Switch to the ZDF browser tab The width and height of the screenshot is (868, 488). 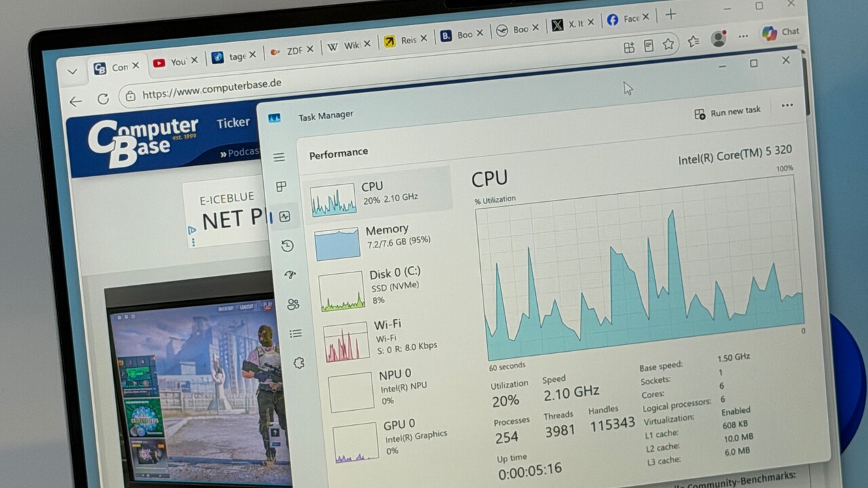(292, 51)
